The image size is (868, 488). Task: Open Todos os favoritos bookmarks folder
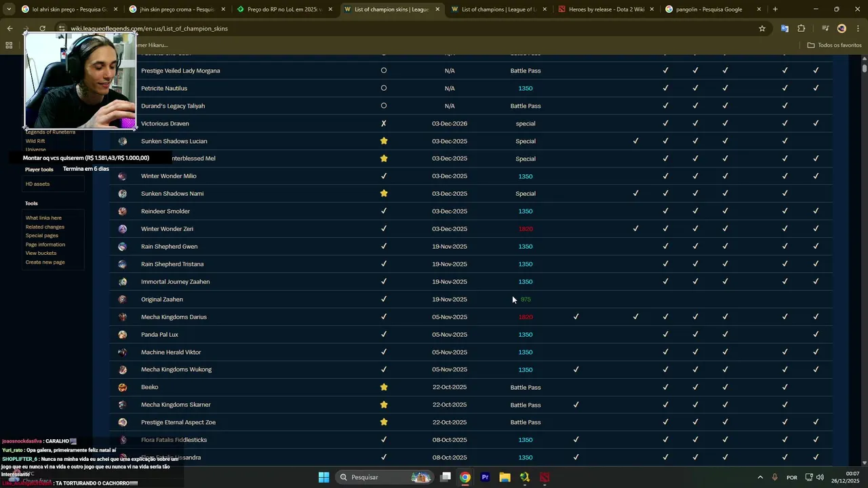point(834,45)
